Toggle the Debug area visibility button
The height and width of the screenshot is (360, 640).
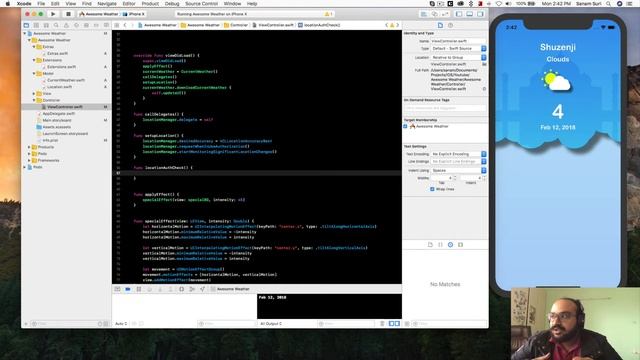(469, 14)
